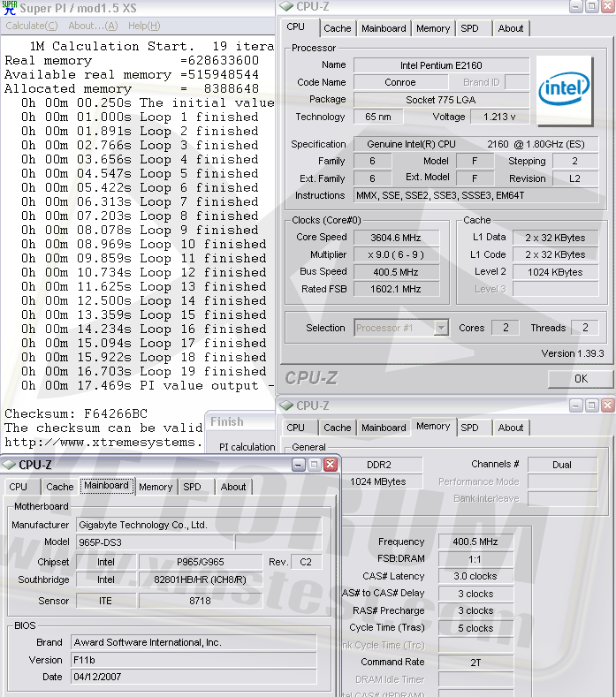Close the CPU-Z window showing Motherboard info

330,465
